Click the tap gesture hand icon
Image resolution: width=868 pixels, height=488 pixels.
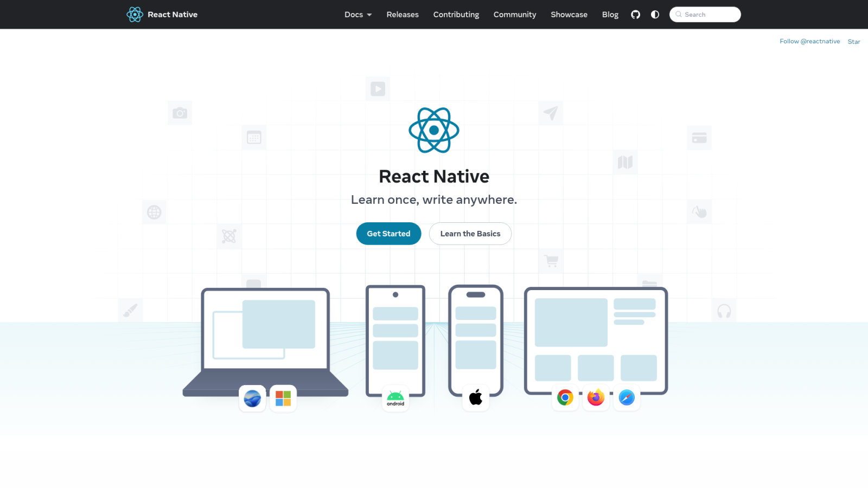(699, 212)
